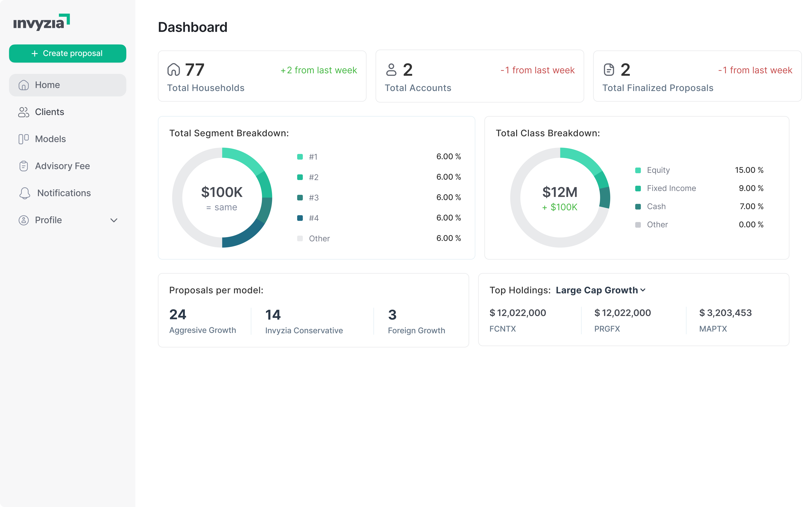Viewport: 812px width, 507px height.
Task: Open the Large Cap Growth dropdown
Action: [x=597, y=290]
